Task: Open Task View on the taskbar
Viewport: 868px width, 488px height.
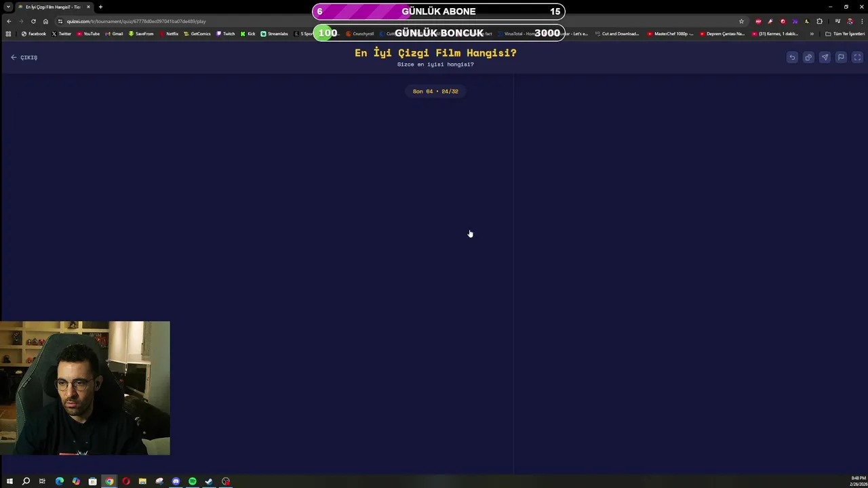Action: (42, 481)
